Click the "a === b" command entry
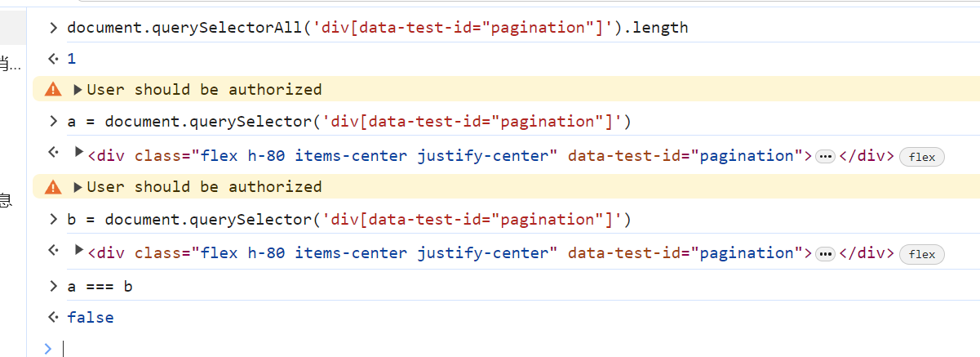Viewport: 980px width, 357px height. (100, 286)
